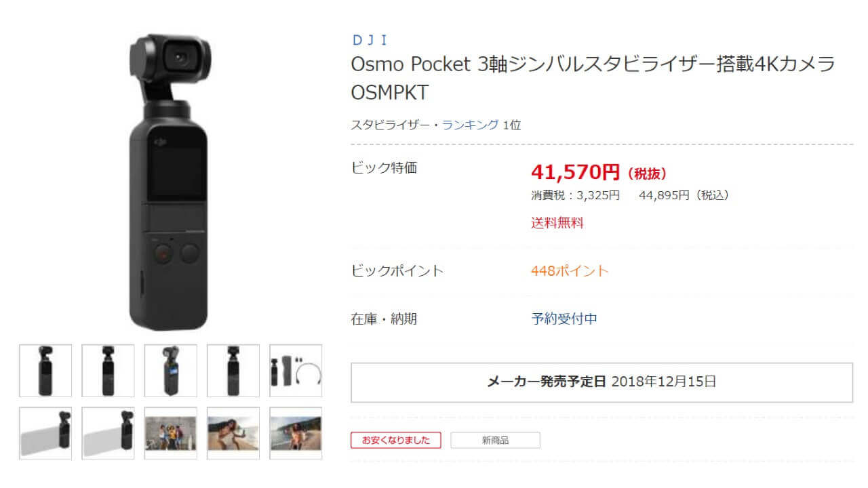Click the ランキング link under the title
The width and height of the screenshot is (868, 488).
[470, 125]
